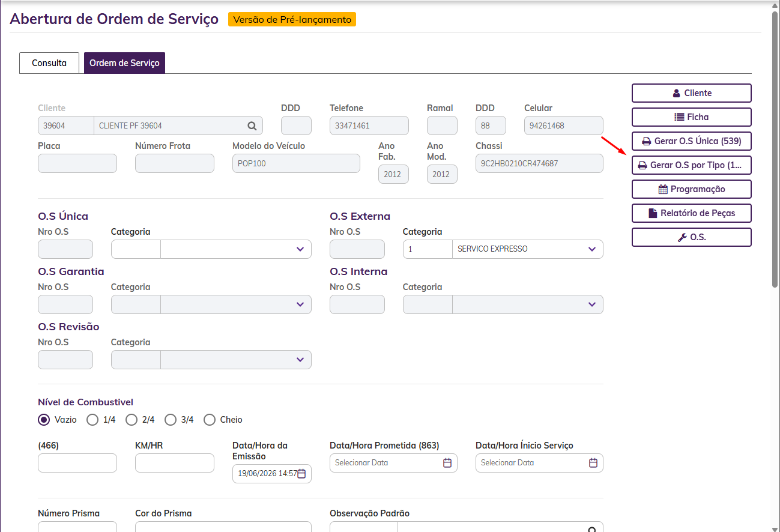Open calendar icon in Data/Hora da Emissão
Image resolution: width=780 pixels, height=532 pixels.
point(302,474)
